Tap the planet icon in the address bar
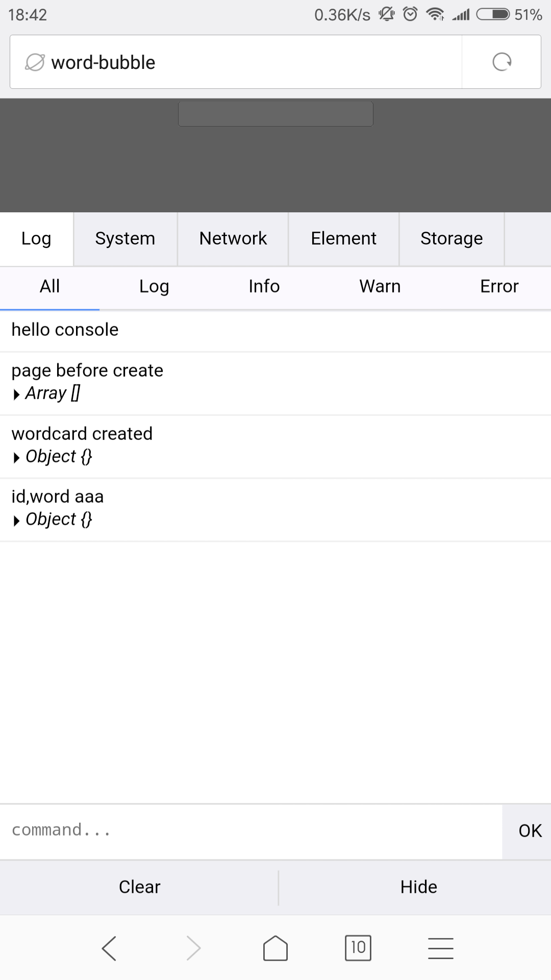Image resolution: width=551 pixels, height=980 pixels. tap(34, 62)
